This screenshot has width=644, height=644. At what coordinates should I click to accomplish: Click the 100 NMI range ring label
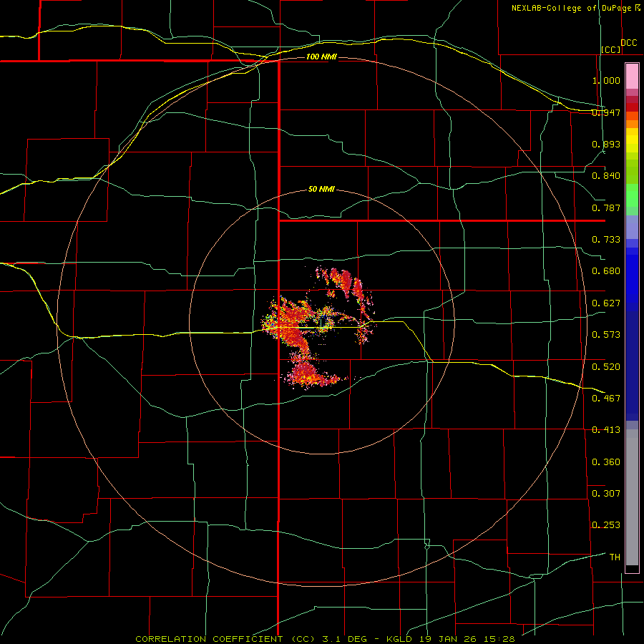coord(321,57)
